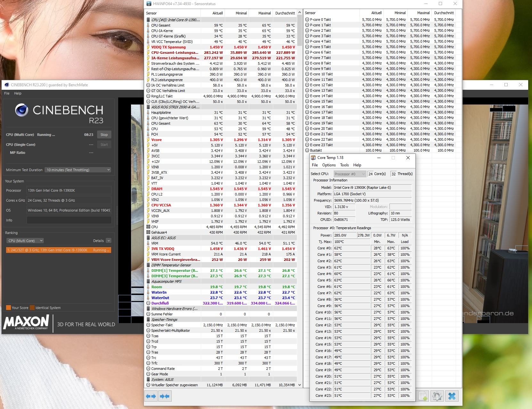
Task: Click right panel Minimal column header
Action: [x=396, y=13]
